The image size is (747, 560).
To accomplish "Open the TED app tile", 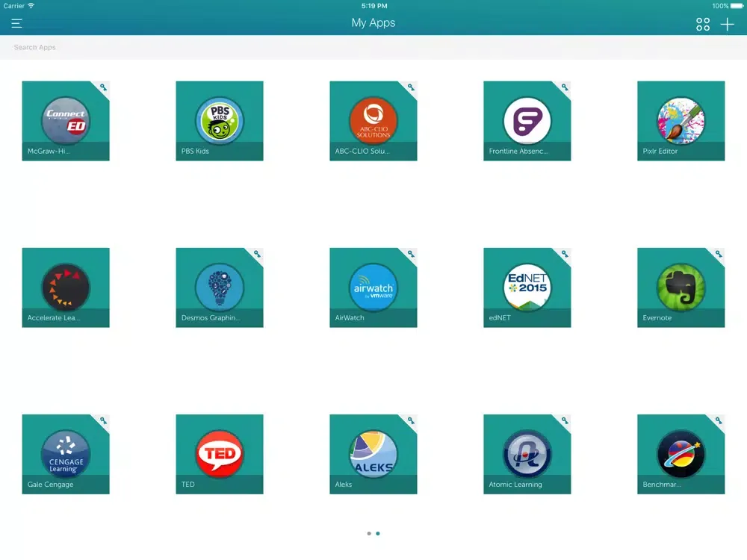I will (x=219, y=453).
